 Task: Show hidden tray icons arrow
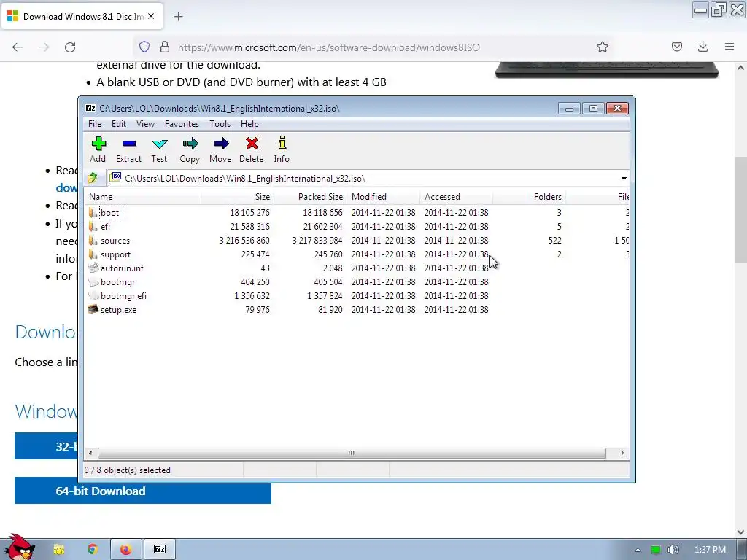(x=638, y=550)
